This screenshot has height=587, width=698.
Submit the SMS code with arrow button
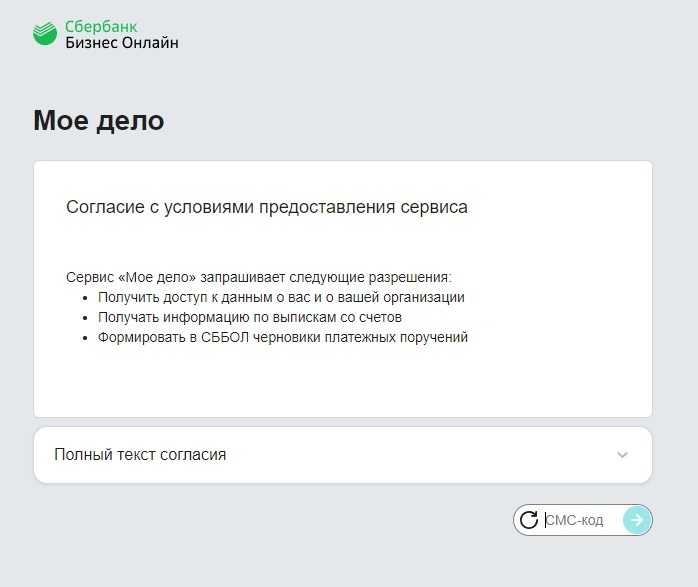637,519
